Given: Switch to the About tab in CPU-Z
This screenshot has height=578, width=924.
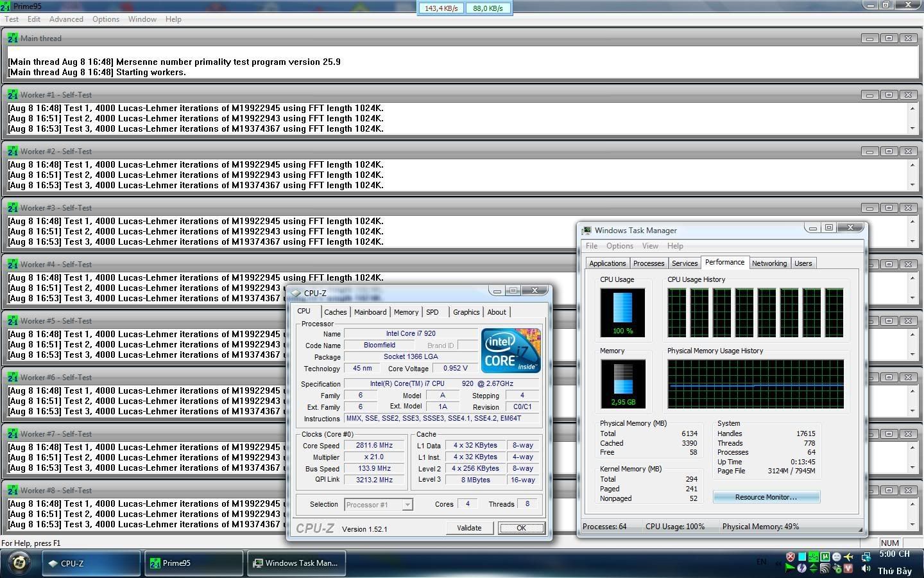Looking at the screenshot, I should coord(497,312).
